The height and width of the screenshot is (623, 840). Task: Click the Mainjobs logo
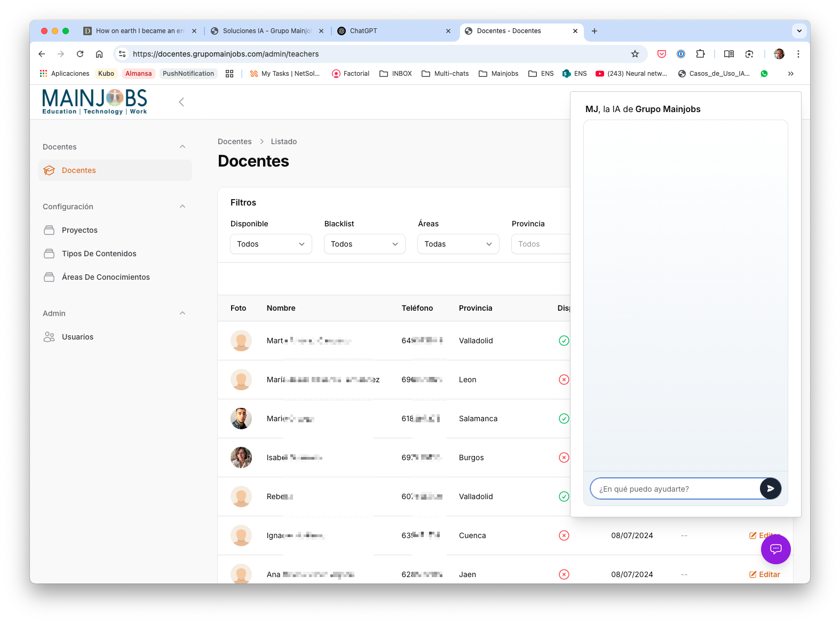coord(94,101)
